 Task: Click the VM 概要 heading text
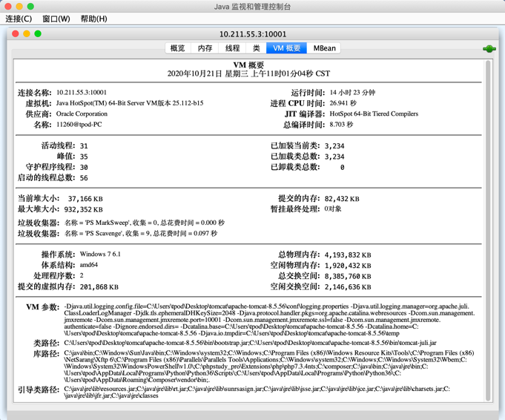(x=248, y=65)
